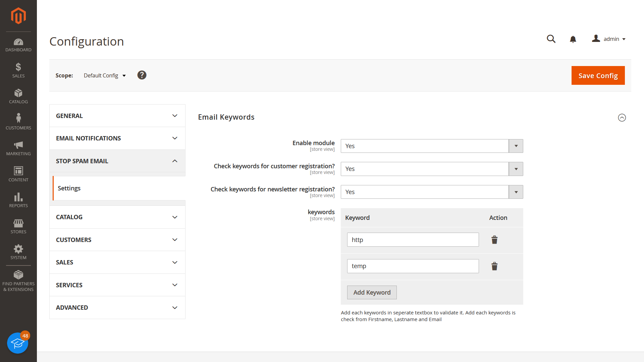Open the Marketing megaphone menu
Viewport: 644px width, 362px height.
coord(18,148)
